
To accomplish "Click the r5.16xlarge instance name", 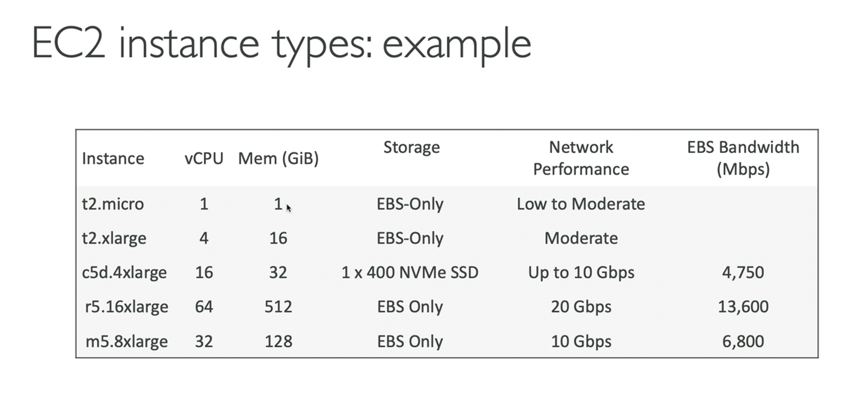I will pos(126,307).
